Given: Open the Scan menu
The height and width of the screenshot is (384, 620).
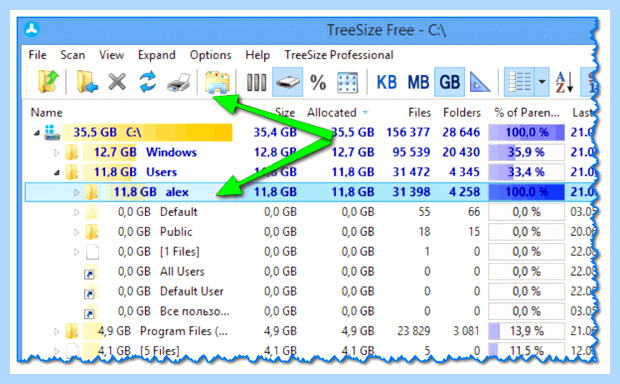Looking at the screenshot, I should (72, 55).
